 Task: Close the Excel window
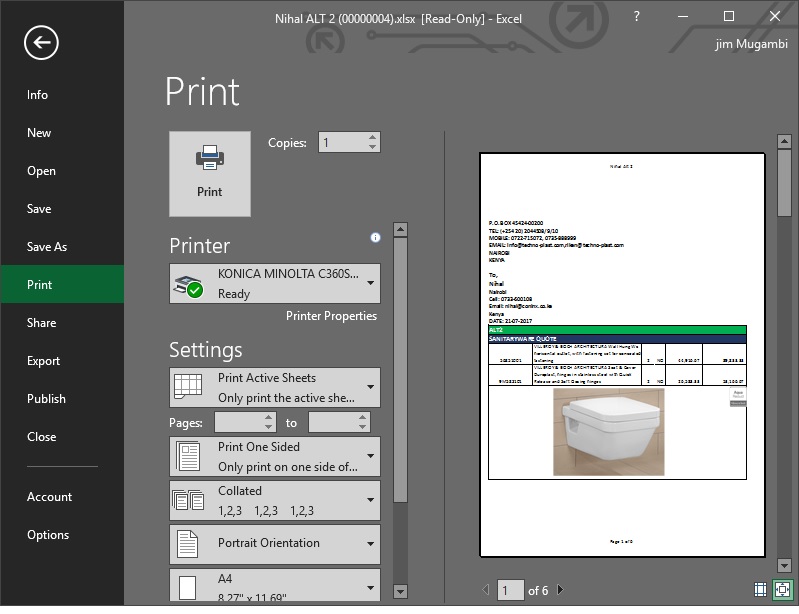pos(775,16)
